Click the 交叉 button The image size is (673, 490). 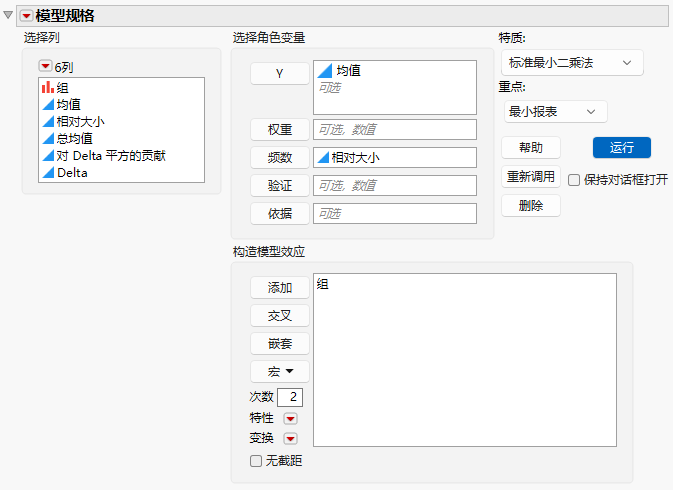pos(280,315)
